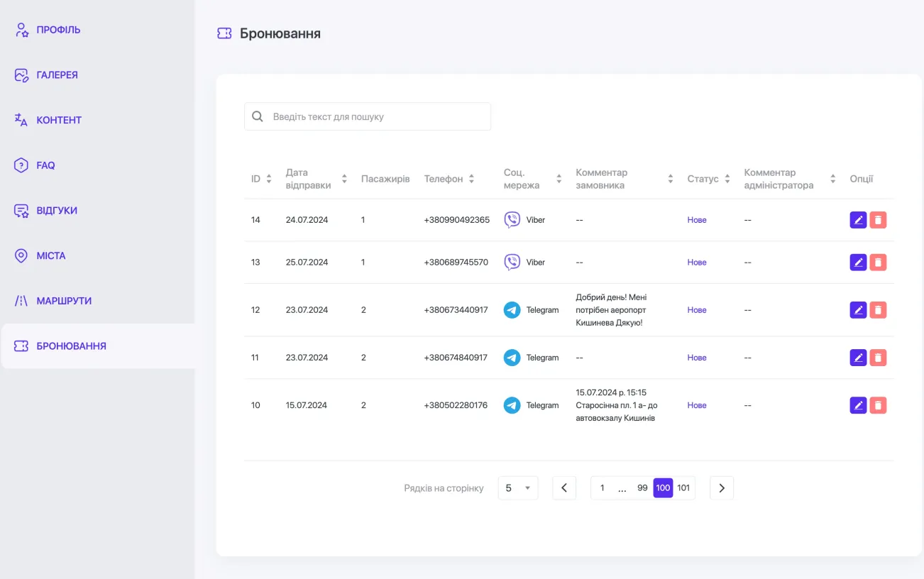Click Рядків на сторінку label
924x579 pixels.
pos(444,488)
